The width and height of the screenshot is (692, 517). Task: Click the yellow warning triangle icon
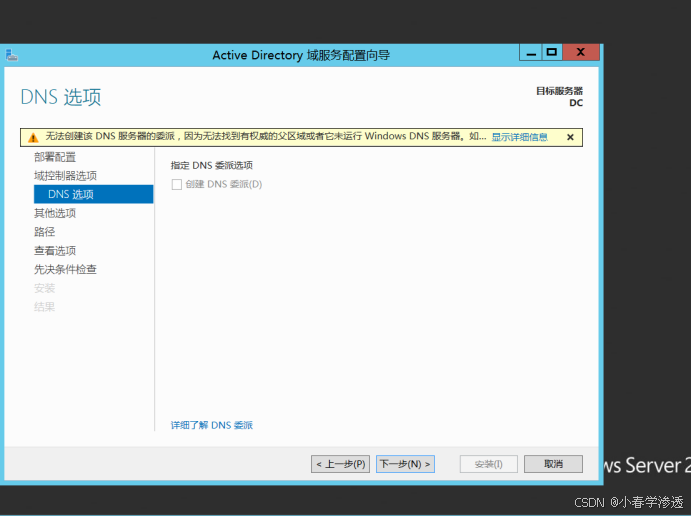tap(33, 137)
